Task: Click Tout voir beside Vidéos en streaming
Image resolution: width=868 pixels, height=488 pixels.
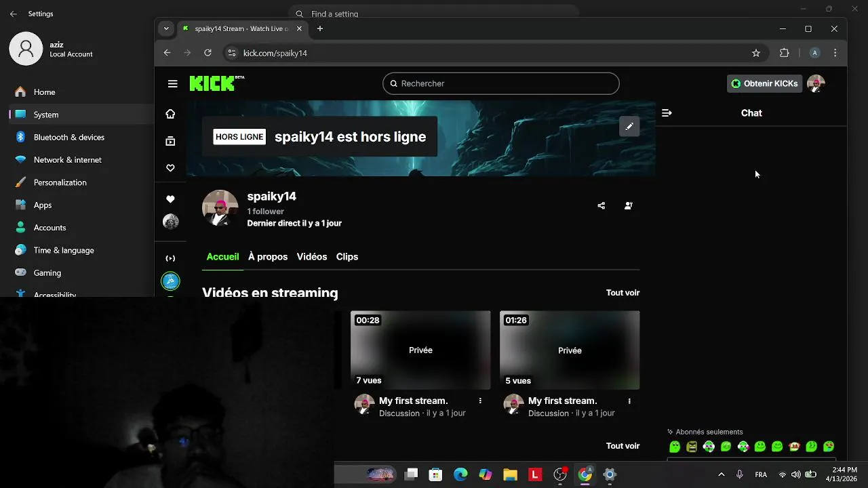Action: point(623,293)
